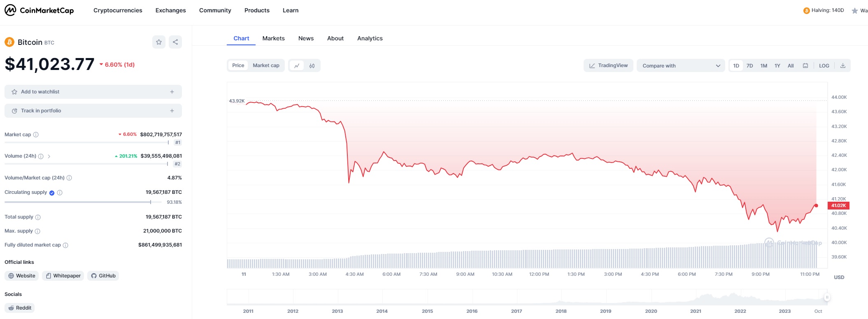The width and height of the screenshot is (868, 319).
Task: Click the timeline range slider handle
Action: pos(827,297)
